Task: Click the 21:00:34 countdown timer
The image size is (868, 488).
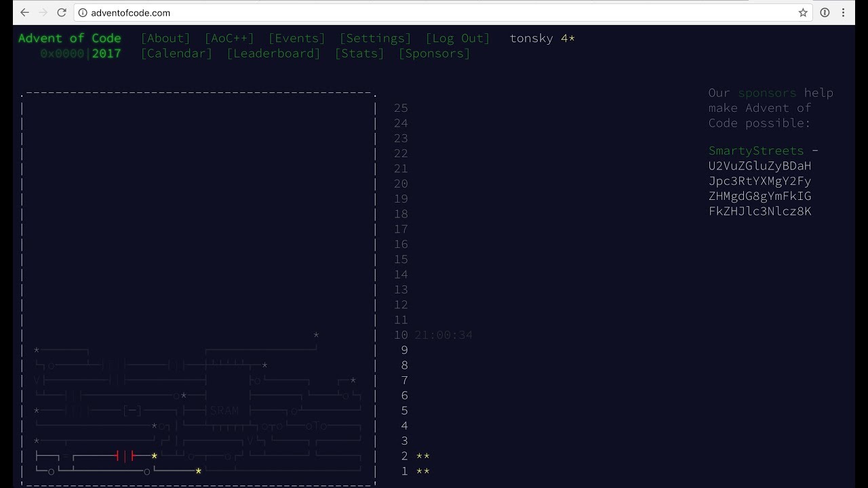Action: point(443,335)
